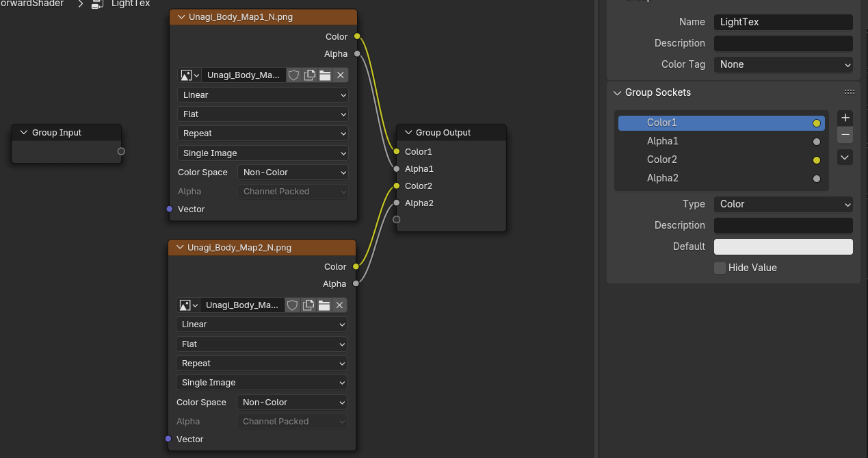Unlink image with X in Map1_N node

coord(341,75)
